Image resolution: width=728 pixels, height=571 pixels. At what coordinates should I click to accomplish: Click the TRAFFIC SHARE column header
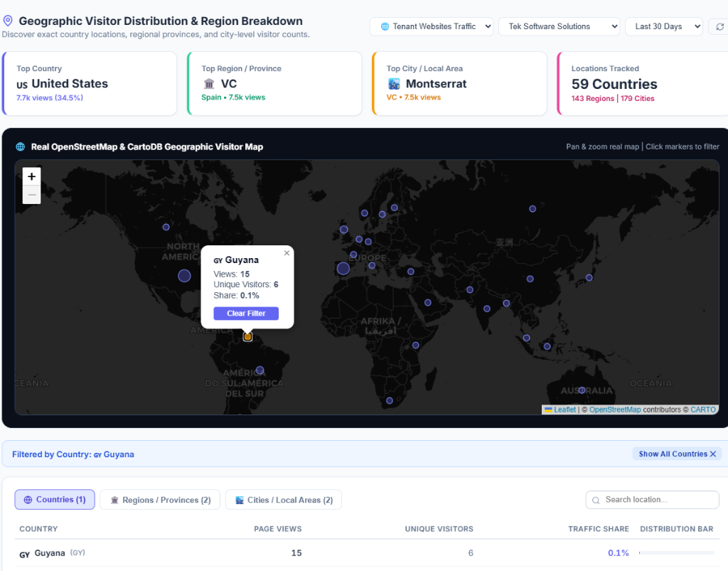[x=599, y=529]
